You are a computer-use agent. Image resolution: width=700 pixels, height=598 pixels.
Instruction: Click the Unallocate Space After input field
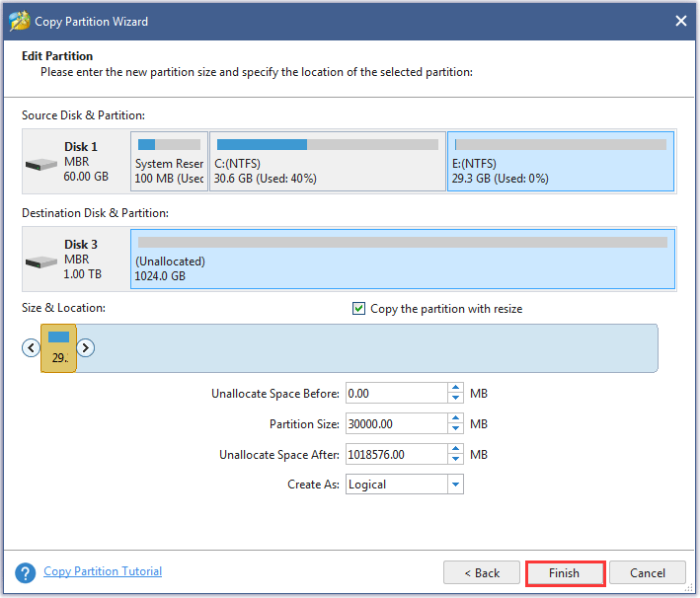coord(397,454)
